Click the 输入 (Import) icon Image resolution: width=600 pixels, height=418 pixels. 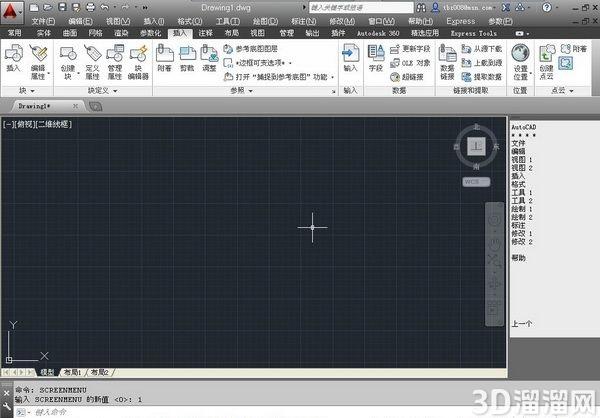350,57
